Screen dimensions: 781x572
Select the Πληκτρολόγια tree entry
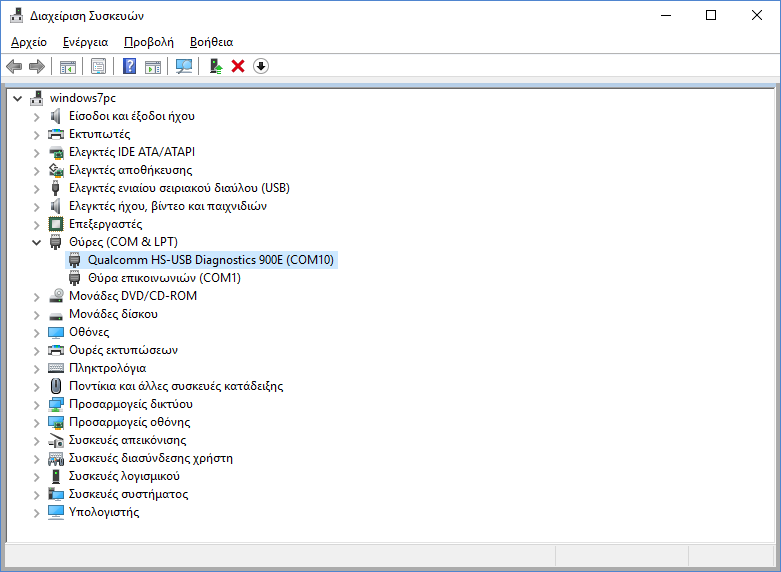(107, 368)
